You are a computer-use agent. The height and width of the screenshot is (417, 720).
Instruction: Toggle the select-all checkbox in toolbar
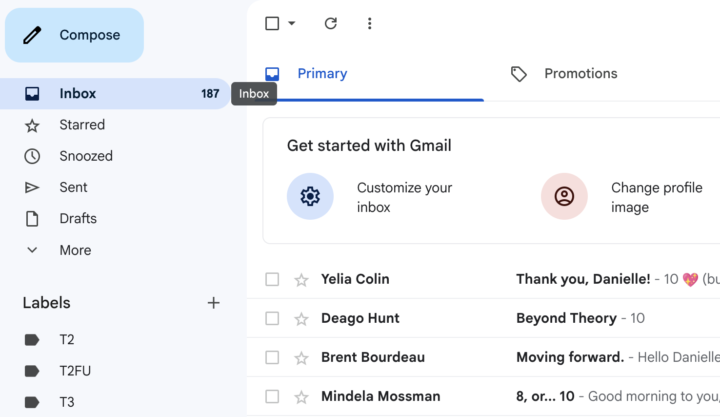tap(272, 23)
